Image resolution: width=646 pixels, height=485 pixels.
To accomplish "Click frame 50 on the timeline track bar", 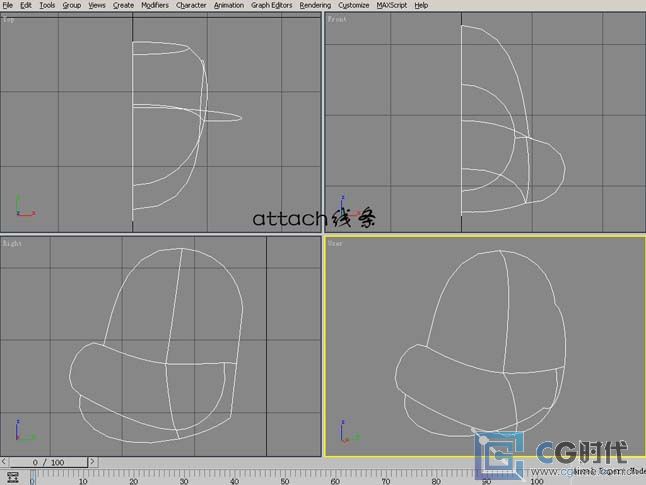I will click(284, 476).
